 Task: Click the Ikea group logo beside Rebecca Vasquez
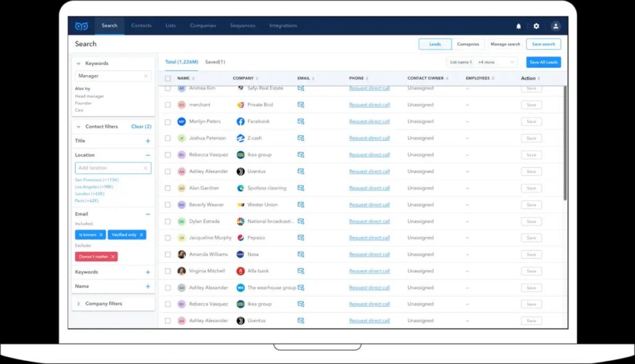click(241, 154)
